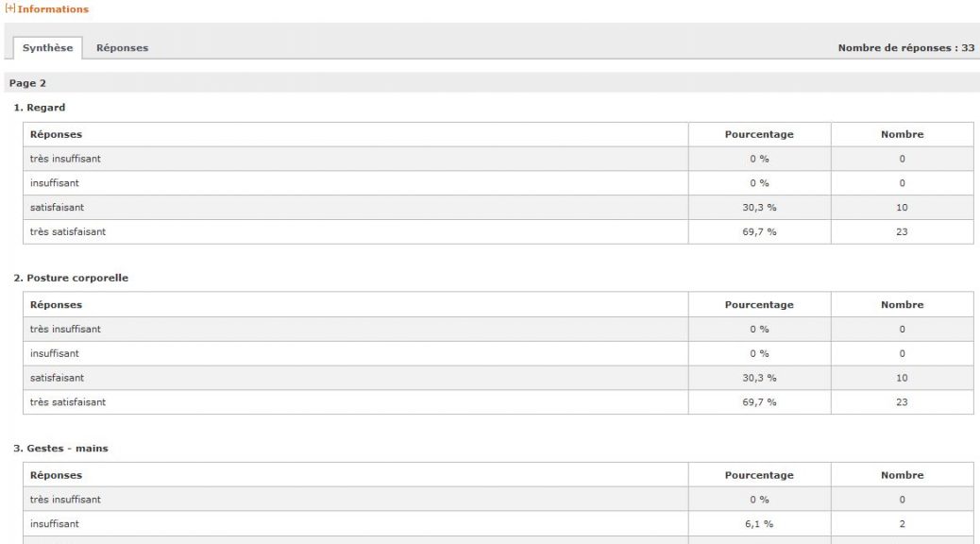Select 'insuffisant' row in Gestes - mains table
This screenshot has width=980, height=544.
coord(498,524)
